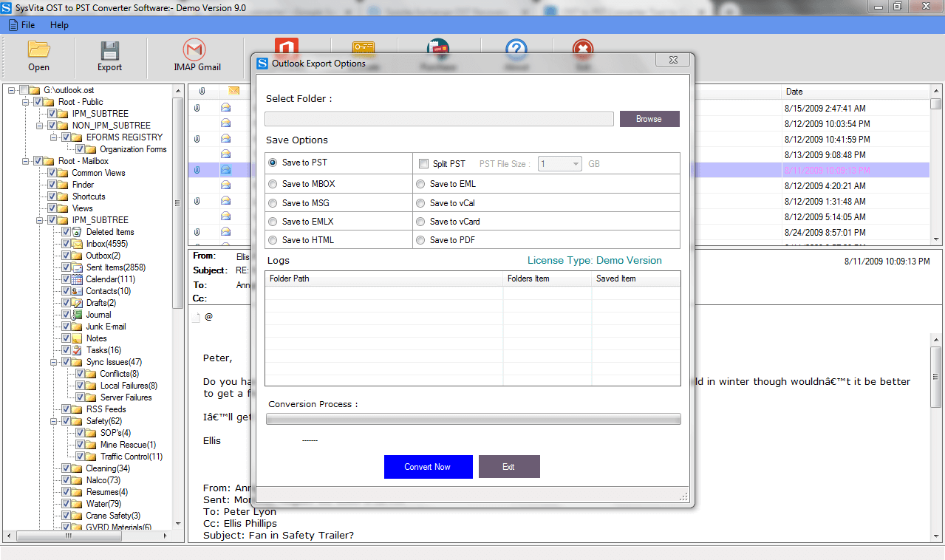Select the IMAP Gmail toolbar icon

(x=195, y=55)
